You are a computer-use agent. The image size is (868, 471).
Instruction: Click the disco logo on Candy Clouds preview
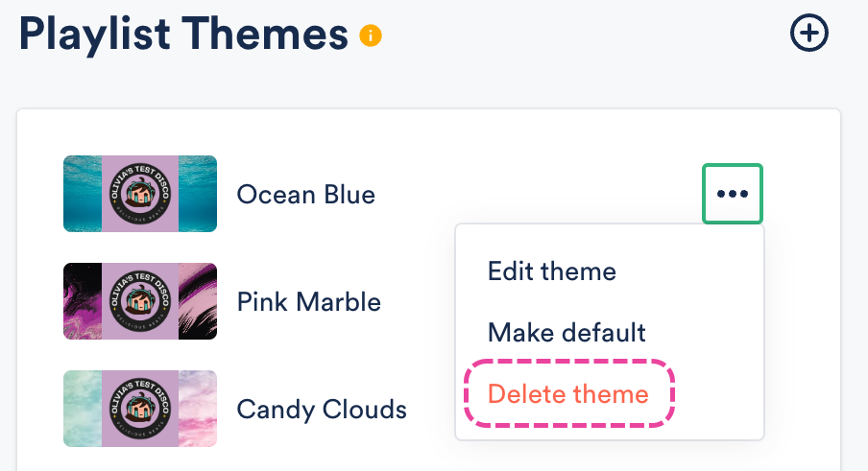140,409
